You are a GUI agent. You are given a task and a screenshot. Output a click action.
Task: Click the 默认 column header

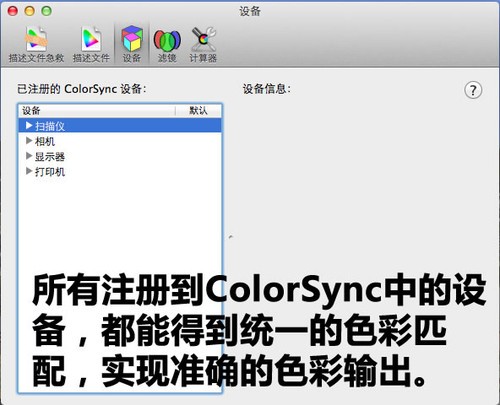(198, 110)
